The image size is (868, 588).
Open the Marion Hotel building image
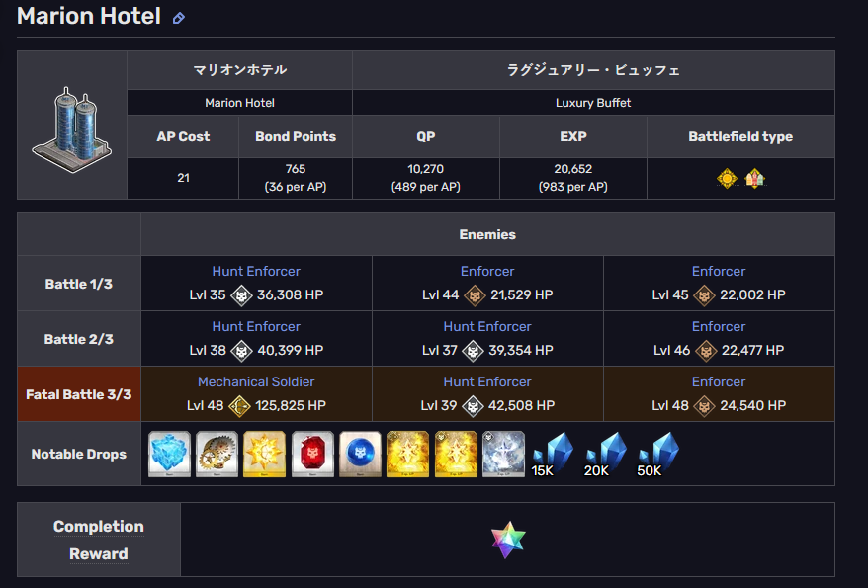(x=72, y=129)
